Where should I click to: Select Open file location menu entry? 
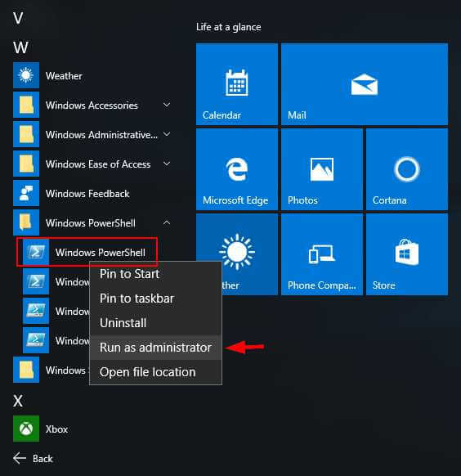point(155,372)
